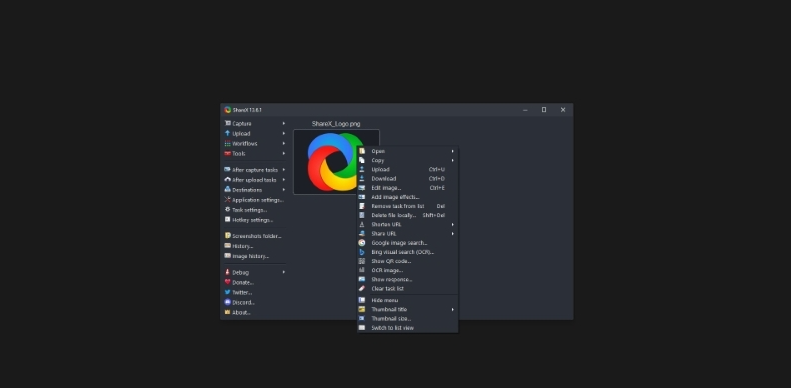
Task: Click the OCR image icon
Action: point(362,270)
